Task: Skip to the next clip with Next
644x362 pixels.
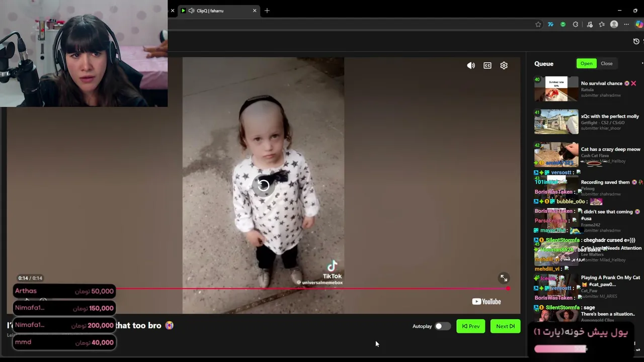Action: click(505, 326)
